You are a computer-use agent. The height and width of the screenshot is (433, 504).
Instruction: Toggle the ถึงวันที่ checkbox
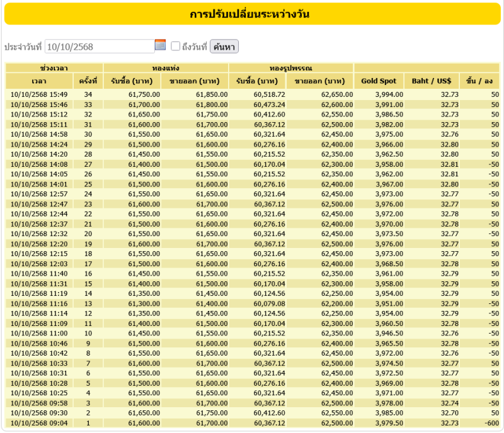(x=176, y=46)
